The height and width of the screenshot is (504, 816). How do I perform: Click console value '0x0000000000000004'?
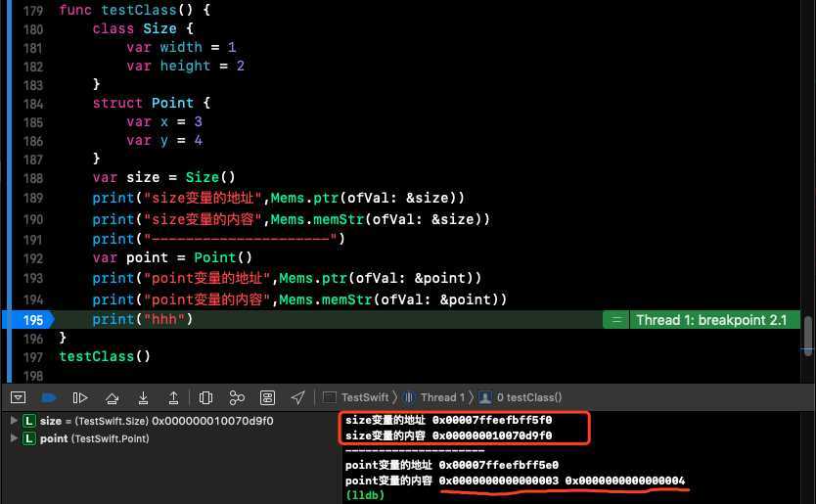coord(625,481)
